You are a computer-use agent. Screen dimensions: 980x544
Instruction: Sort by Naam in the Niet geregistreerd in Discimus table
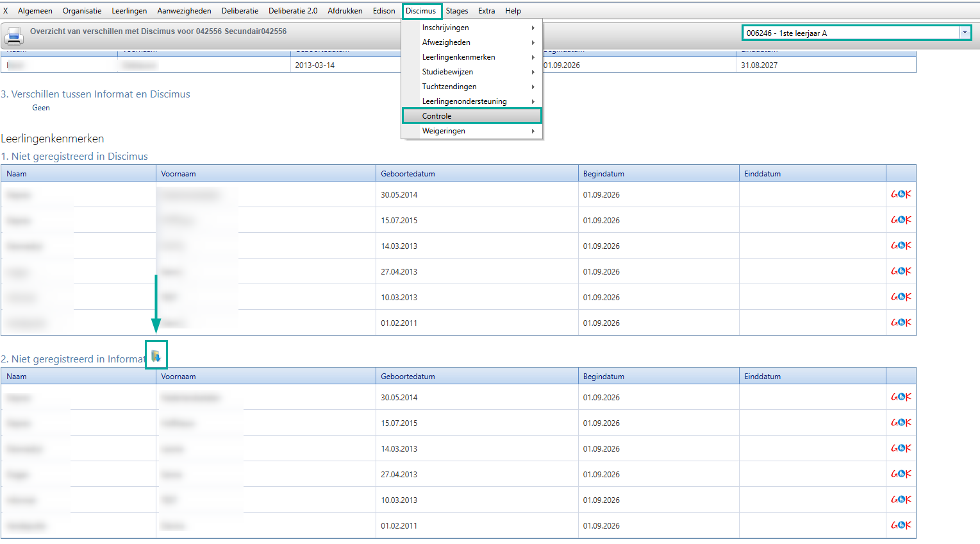[79, 174]
